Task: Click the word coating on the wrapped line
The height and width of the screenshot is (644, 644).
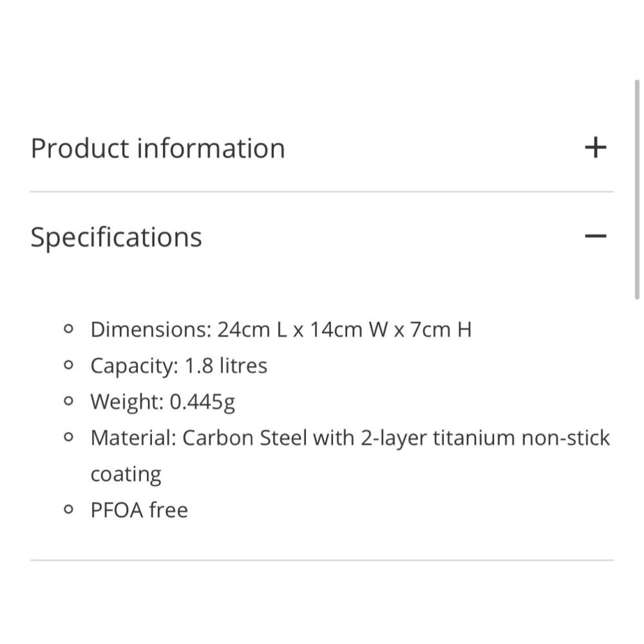Action: click(x=126, y=474)
